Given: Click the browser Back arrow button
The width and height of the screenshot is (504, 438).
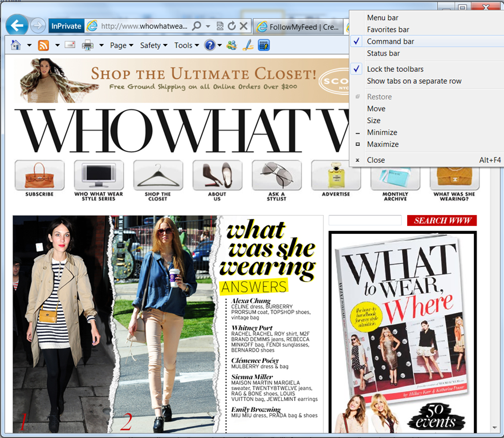Looking at the screenshot, I should [17, 26].
